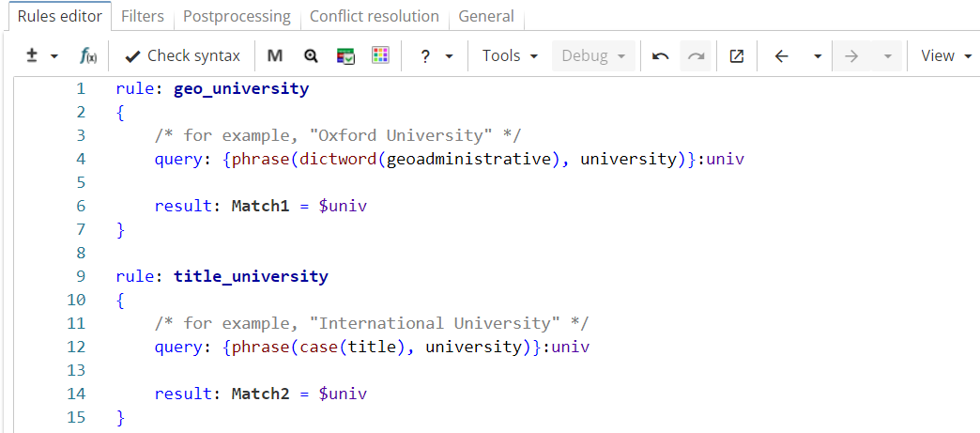Open the Tools dropdown menu
This screenshot has height=433, width=980.
point(510,55)
